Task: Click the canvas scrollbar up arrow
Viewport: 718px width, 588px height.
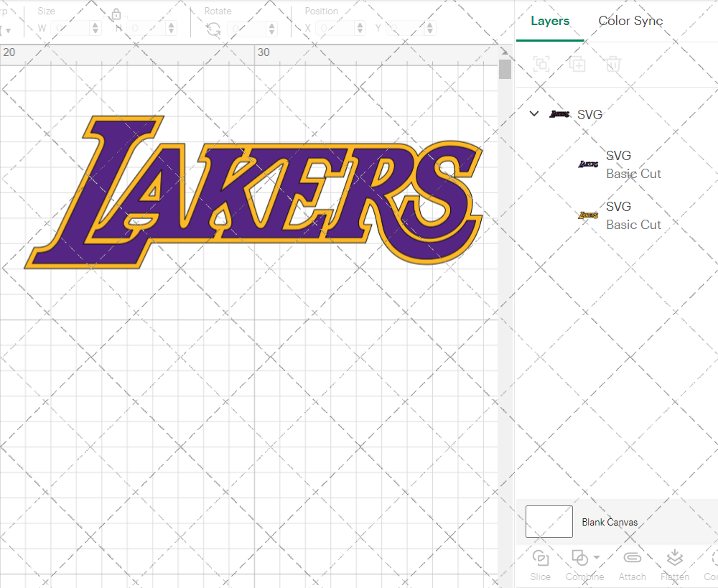Action: coord(505,51)
